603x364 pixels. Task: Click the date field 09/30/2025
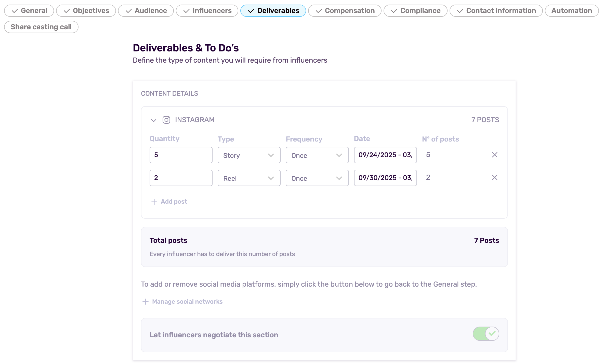click(x=385, y=178)
